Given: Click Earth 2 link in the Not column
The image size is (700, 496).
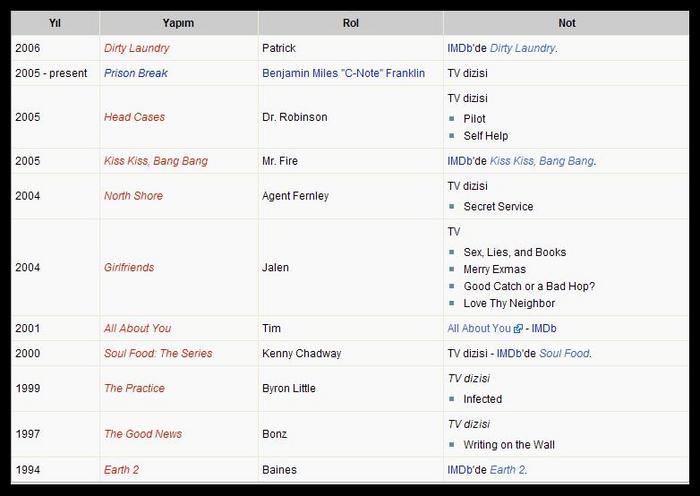Looking at the screenshot, I should [506, 469].
